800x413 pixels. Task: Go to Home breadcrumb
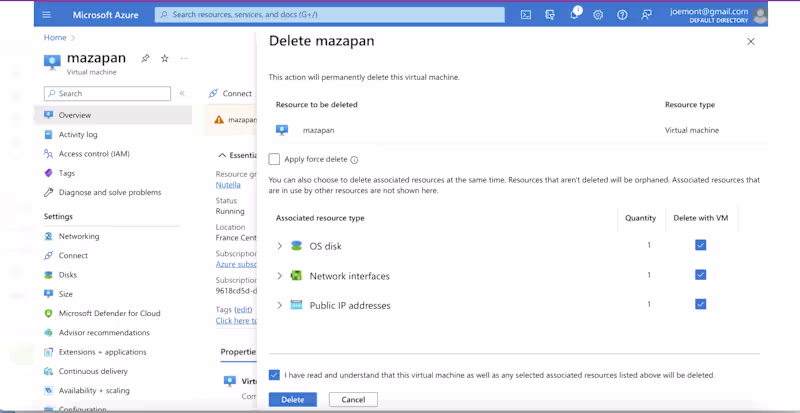pos(55,37)
